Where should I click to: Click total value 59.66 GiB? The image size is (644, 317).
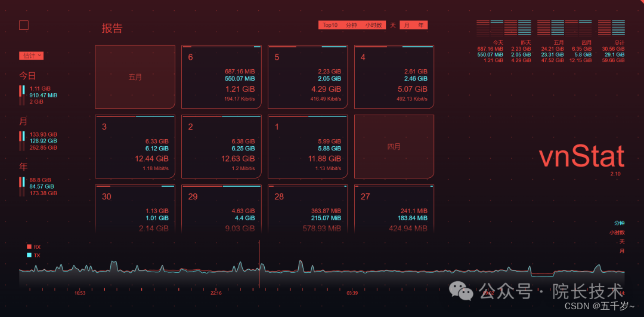(x=614, y=60)
